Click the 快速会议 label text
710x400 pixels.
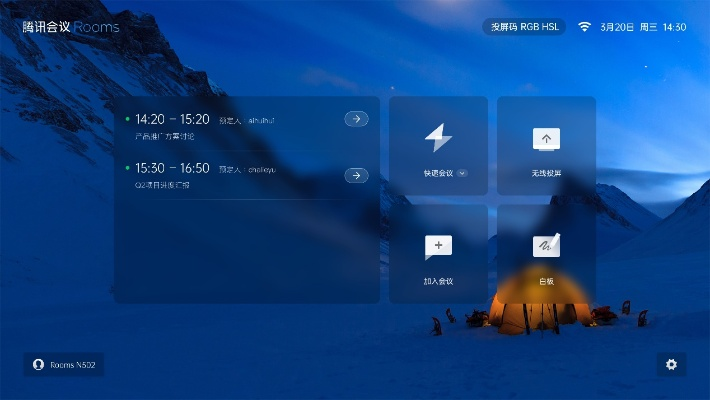438,173
